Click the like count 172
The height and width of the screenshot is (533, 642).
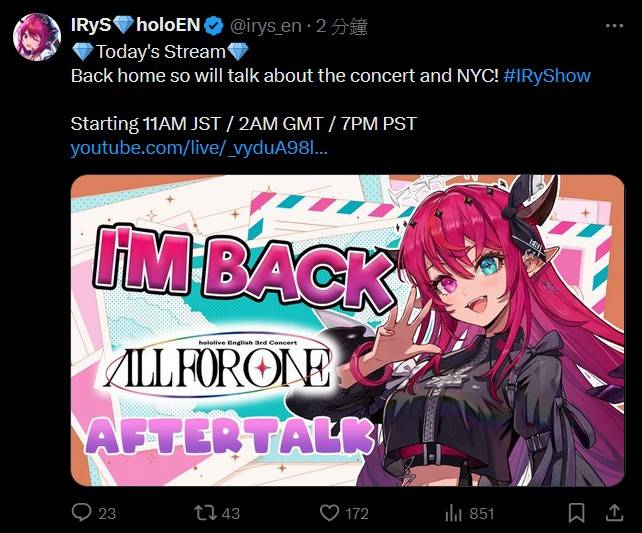pos(357,513)
